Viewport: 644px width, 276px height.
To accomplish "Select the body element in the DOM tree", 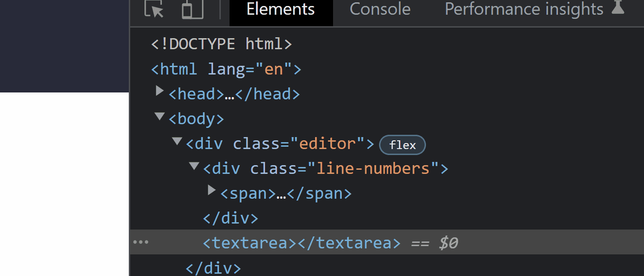I will click(196, 118).
